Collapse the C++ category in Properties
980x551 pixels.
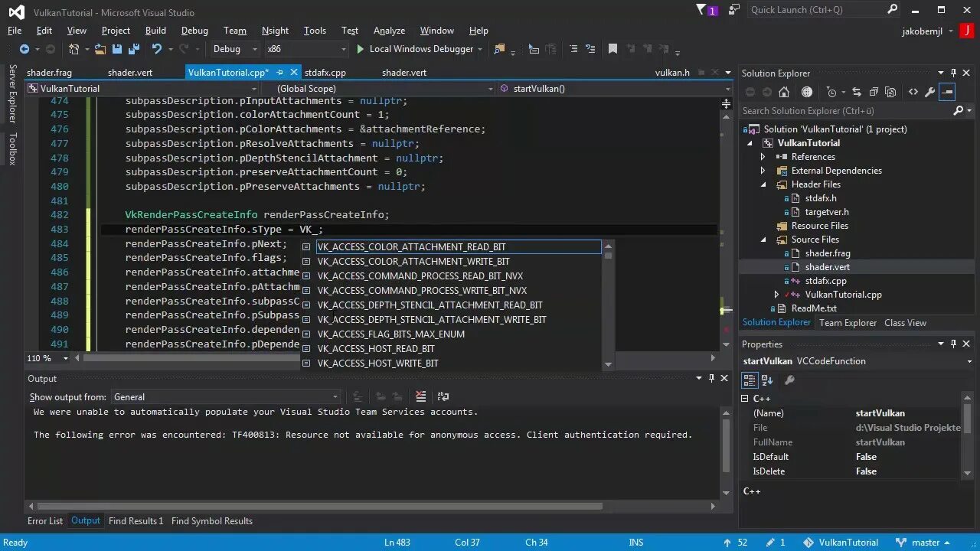[745, 399]
